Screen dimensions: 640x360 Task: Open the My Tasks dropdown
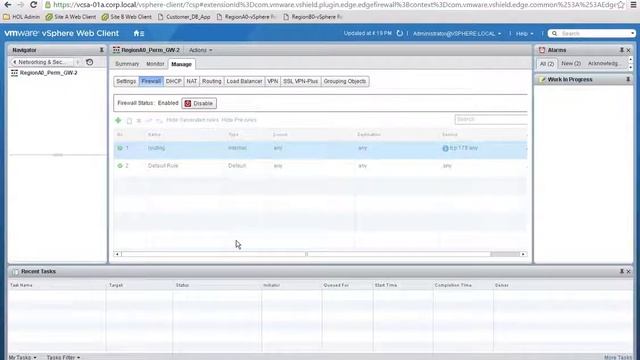click(22, 357)
